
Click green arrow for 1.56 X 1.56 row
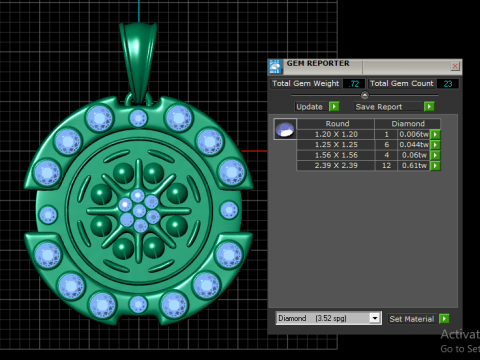coord(435,155)
